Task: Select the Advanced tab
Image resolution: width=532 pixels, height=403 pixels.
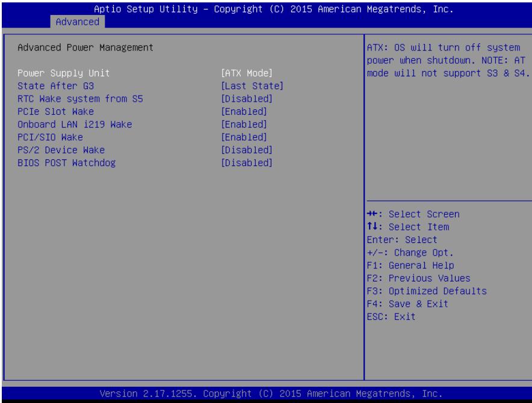Action: point(78,22)
